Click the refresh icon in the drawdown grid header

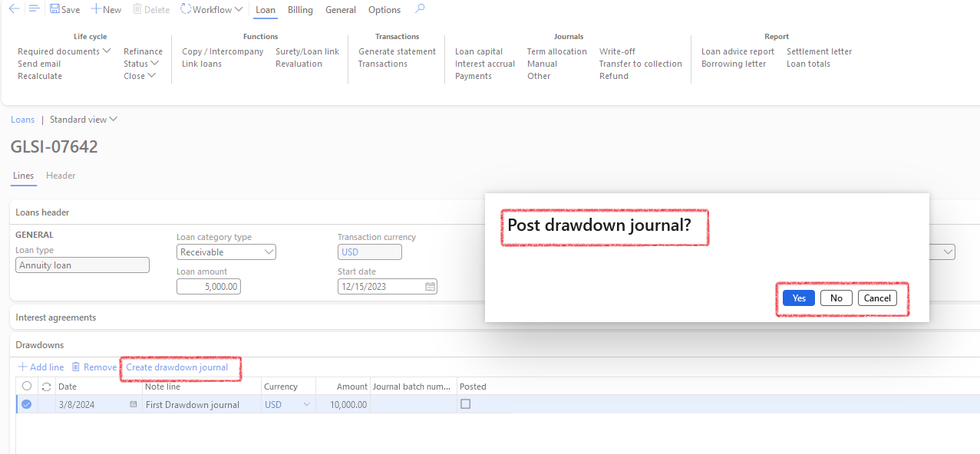(x=46, y=387)
